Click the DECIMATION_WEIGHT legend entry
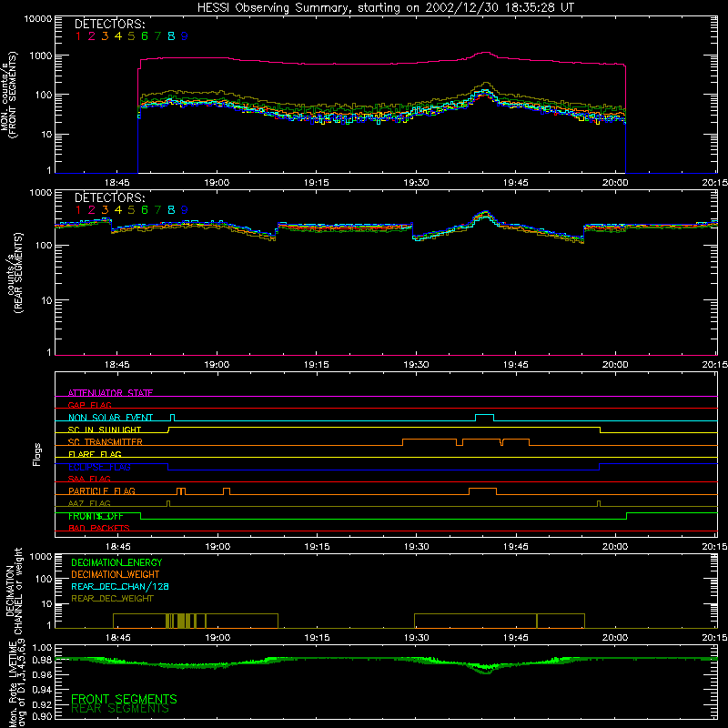The width and height of the screenshot is (728, 728). [x=116, y=574]
